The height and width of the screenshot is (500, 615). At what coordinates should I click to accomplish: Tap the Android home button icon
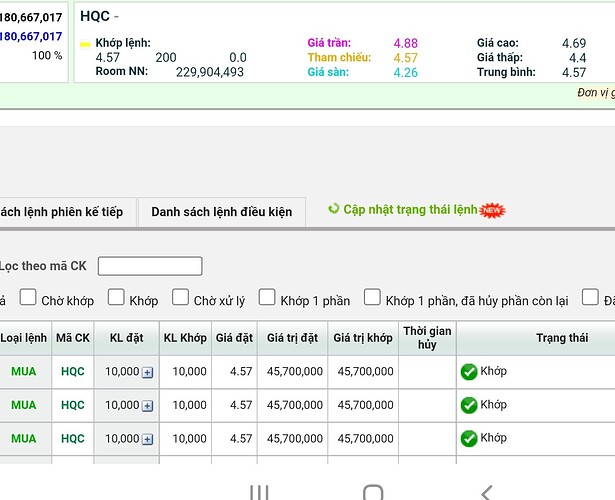(x=373, y=492)
